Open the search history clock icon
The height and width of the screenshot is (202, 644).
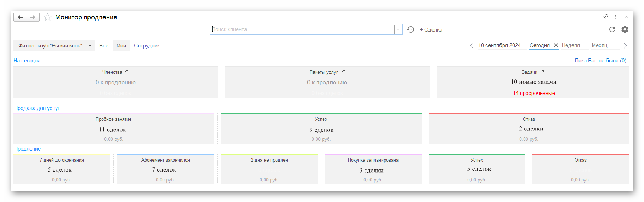point(411,29)
